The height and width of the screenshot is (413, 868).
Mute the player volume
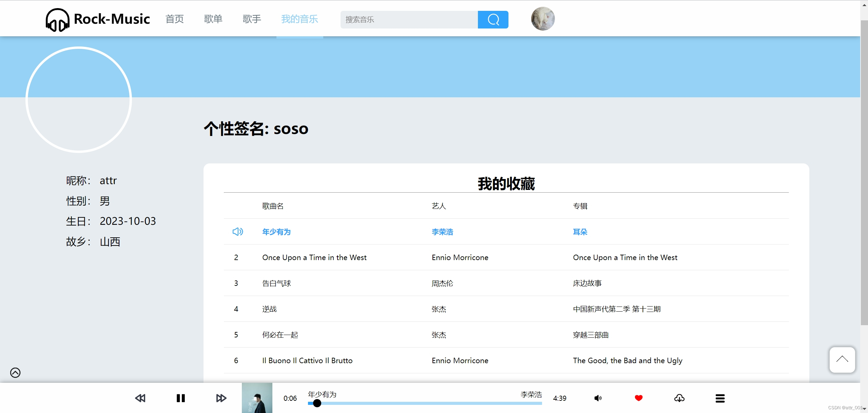[x=598, y=398]
